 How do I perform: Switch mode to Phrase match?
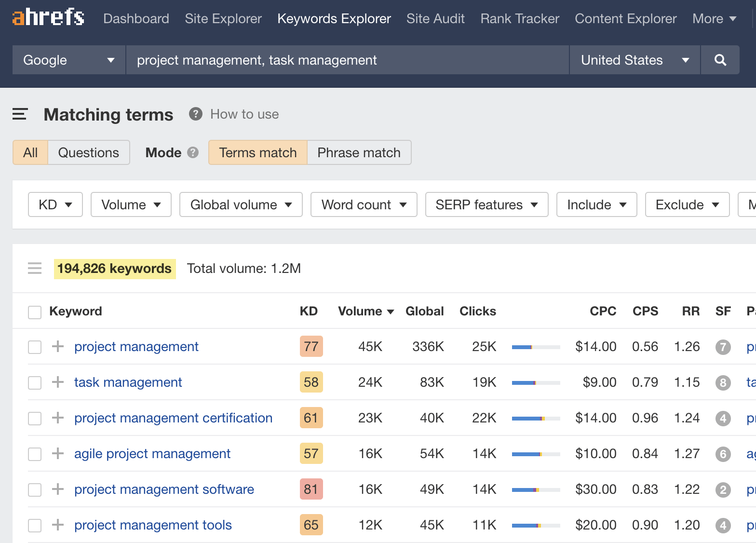coord(359,152)
